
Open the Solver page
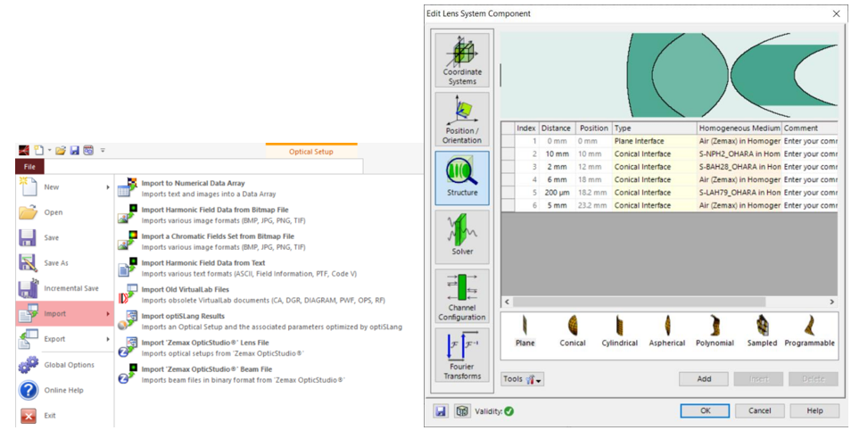pyautogui.click(x=462, y=236)
